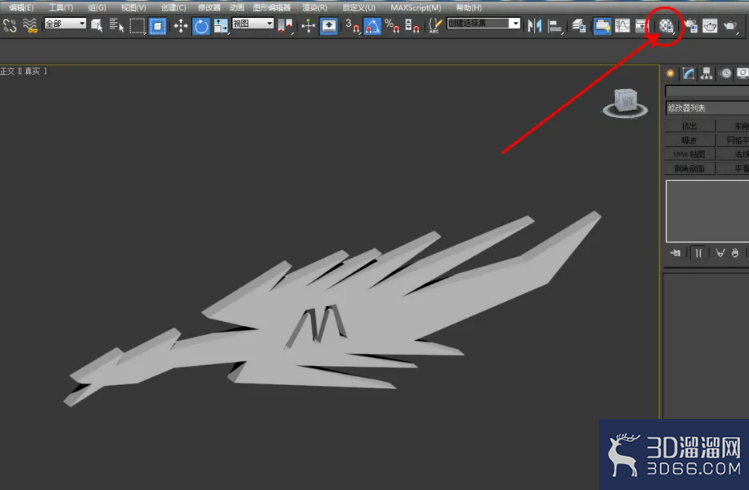Click the UVW 贴图 modifier button
The width and height of the screenshot is (749, 490).
[689, 154]
